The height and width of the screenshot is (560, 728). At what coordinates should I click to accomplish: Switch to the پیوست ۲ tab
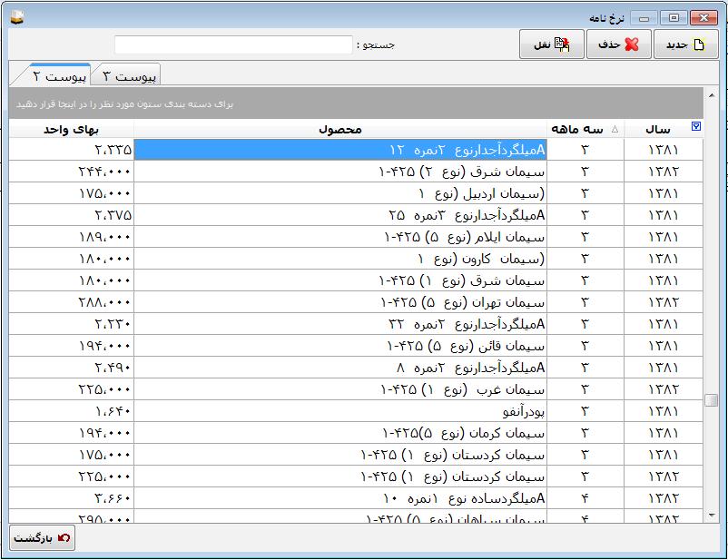(x=58, y=75)
